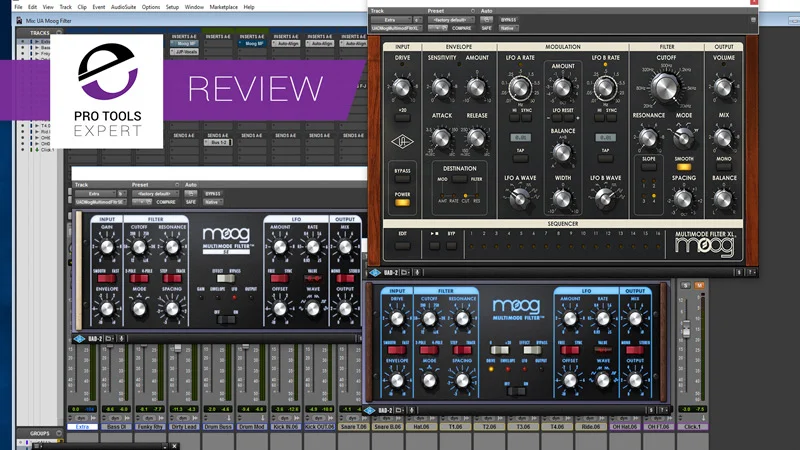The height and width of the screenshot is (450, 800).
Task: Click microphone icon in blue Moog filter toolbar
Action: click(x=412, y=410)
